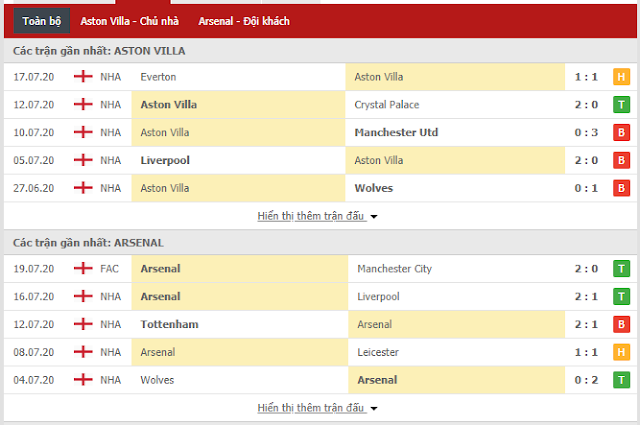640x425 pixels.
Task: Click the Crystal Palace team name
Action: coord(387,105)
